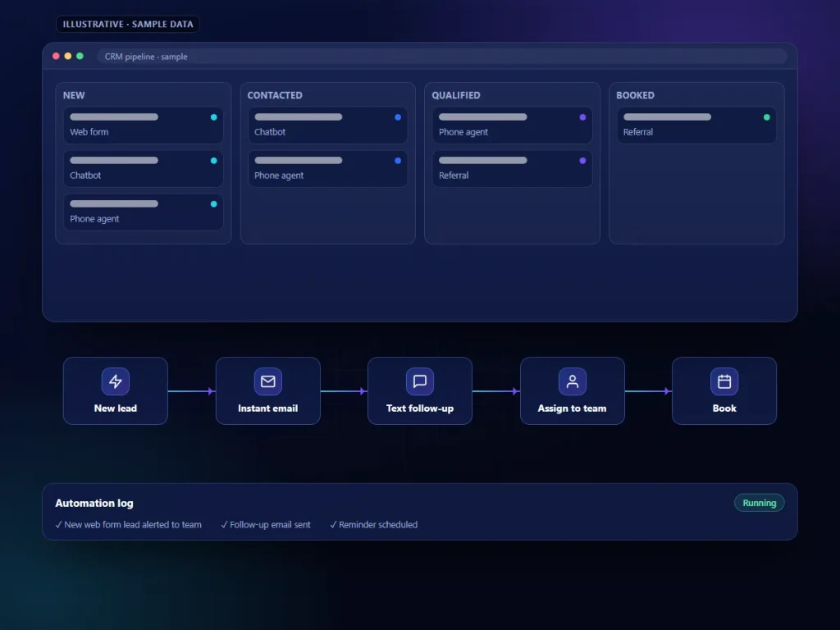Select the CONTACTED column header
Image resolution: width=840 pixels, height=630 pixels.
[x=275, y=95]
